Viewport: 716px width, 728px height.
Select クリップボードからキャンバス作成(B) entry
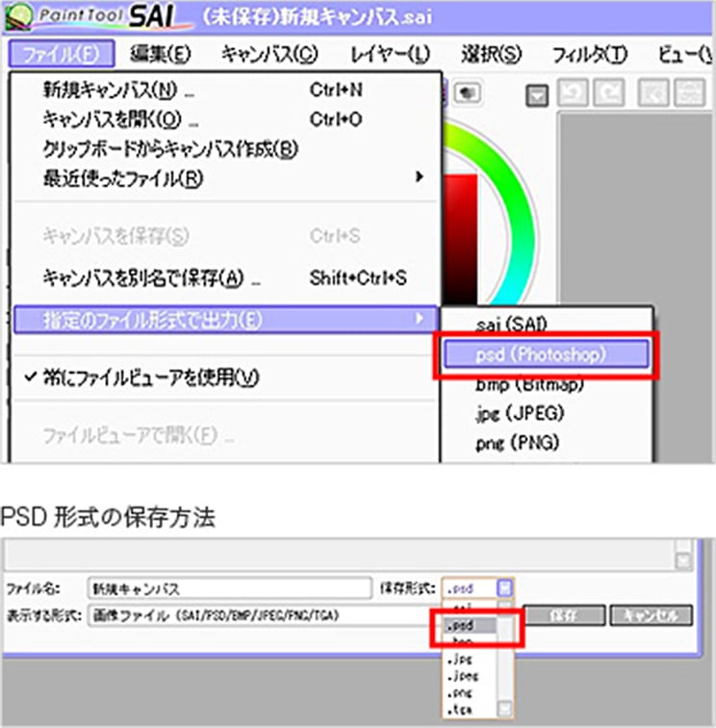(225, 148)
